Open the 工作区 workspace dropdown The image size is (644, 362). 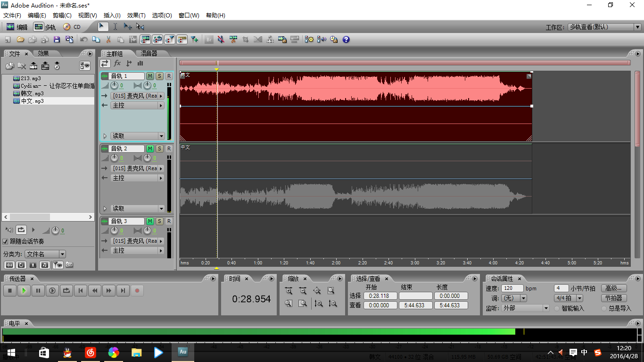click(x=604, y=27)
